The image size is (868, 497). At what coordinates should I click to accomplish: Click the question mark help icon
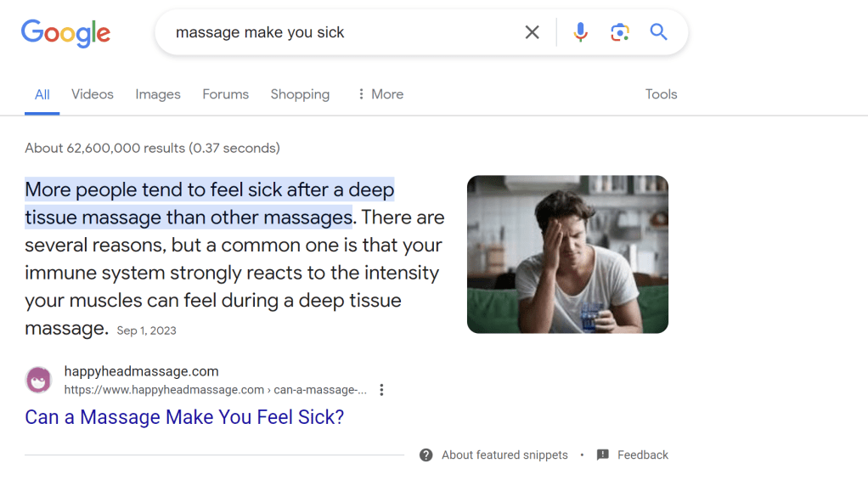pyautogui.click(x=426, y=455)
